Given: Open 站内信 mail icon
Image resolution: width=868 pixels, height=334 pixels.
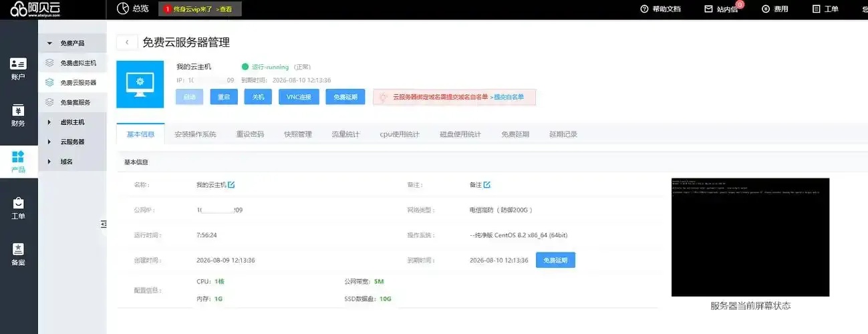Looking at the screenshot, I should point(708,9).
